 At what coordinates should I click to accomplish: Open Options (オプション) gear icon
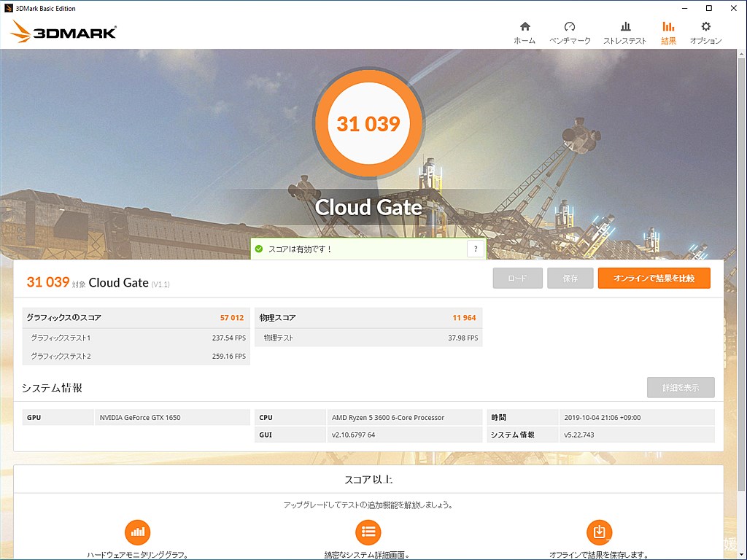point(705,27)
